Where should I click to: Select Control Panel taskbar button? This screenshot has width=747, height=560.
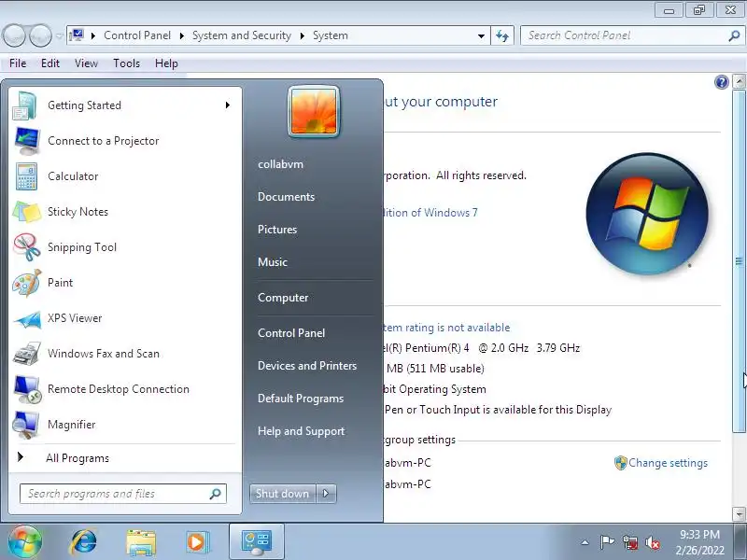coord(257,542)
